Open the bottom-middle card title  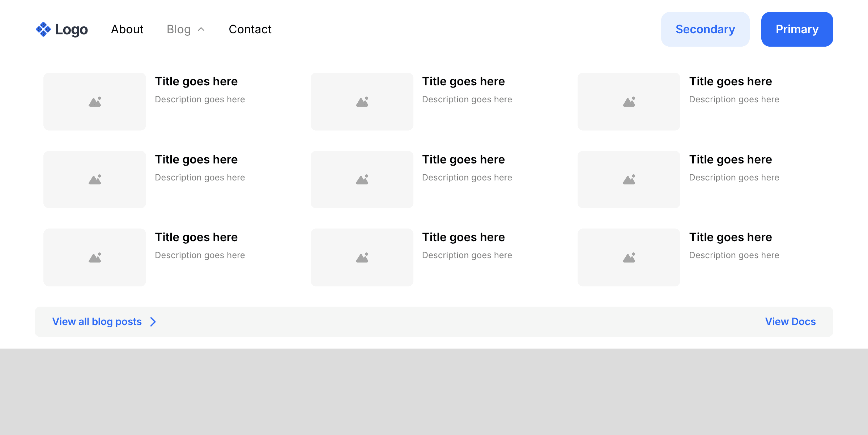[x=463, y=237]
